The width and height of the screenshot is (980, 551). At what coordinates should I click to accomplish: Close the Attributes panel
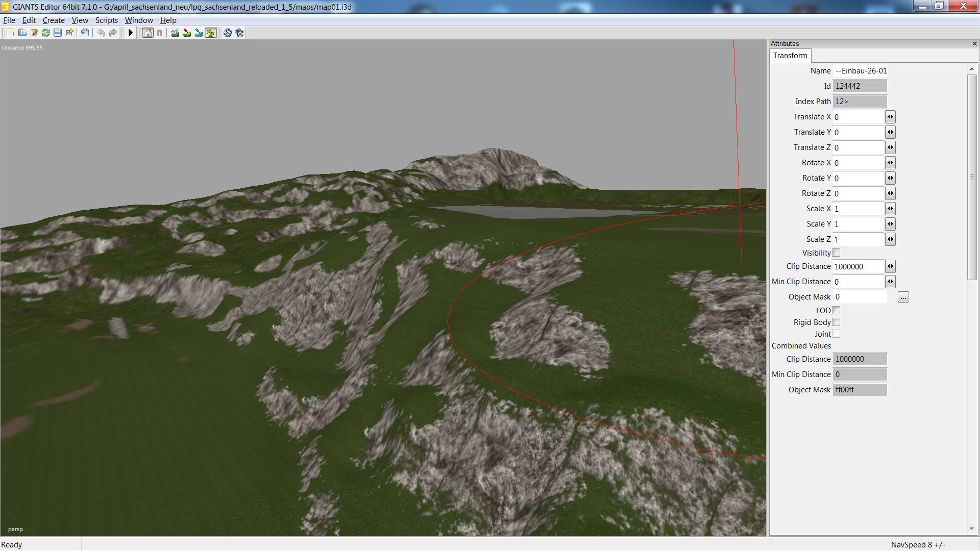[x=974, y=44]
